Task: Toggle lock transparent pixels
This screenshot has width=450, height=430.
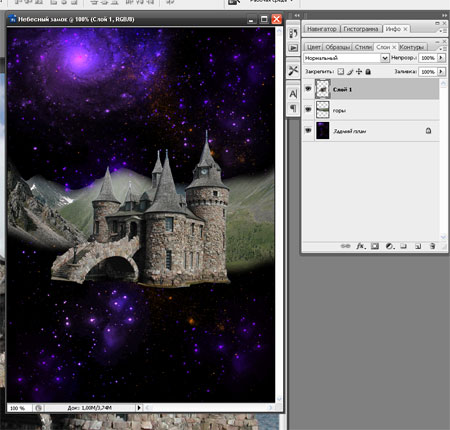Action: [340, 71]
